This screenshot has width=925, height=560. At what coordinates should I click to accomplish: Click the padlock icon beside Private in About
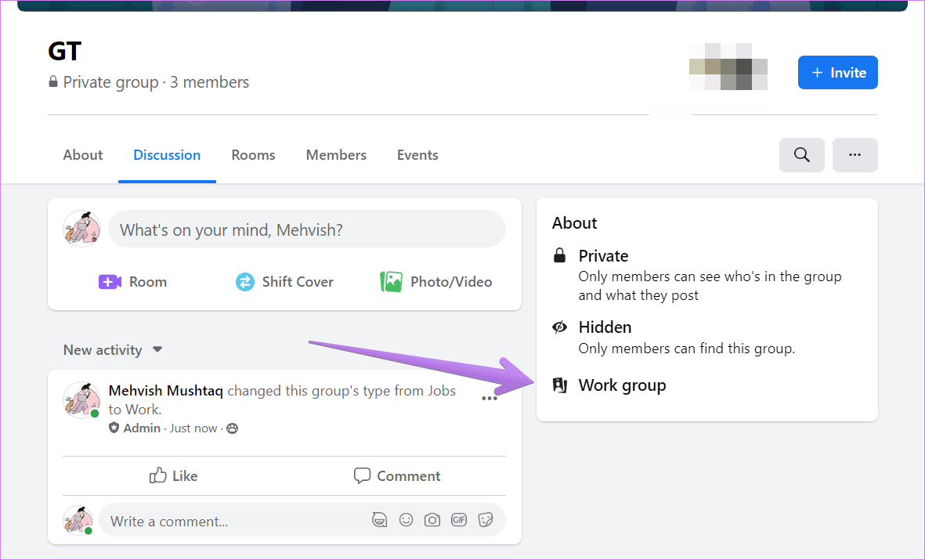pos(559,255)
